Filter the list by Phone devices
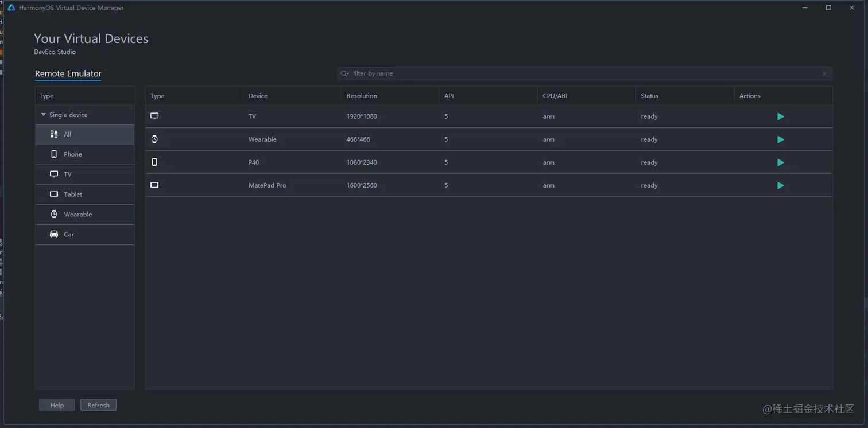868x428 pixels. pyautogui.click(x=85, y=154)
